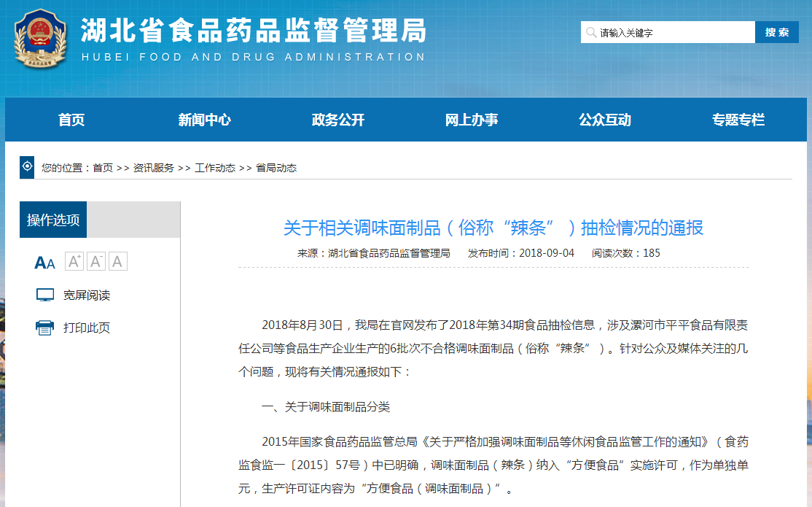Open the 专题专栏 menu item
The height and width of the screenshot is (507, 812).
[738, 120]
